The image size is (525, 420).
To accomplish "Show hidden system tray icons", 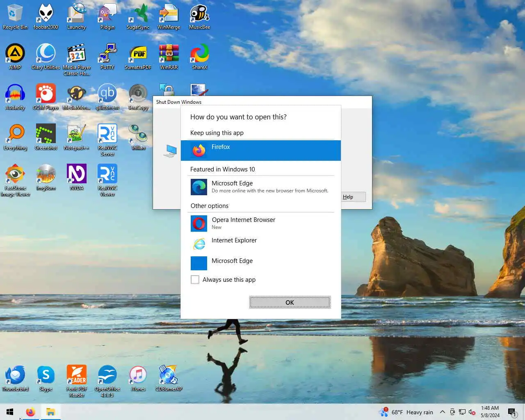I will coord(442,412).
